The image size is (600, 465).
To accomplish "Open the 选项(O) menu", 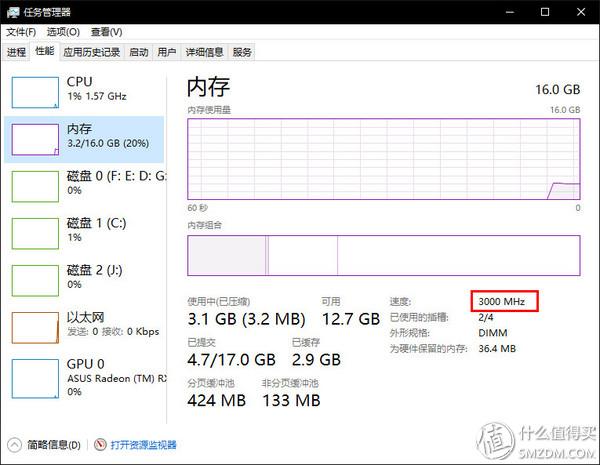I will [x=62, y=32].
